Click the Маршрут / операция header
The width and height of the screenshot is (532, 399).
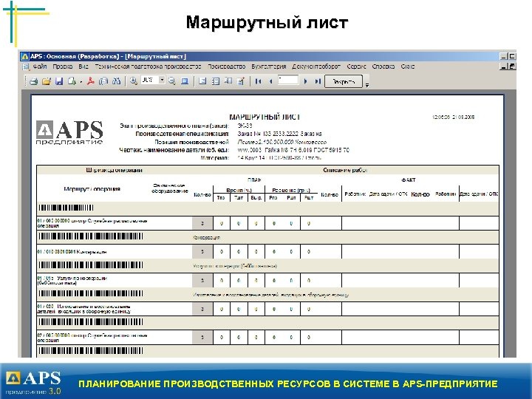pyautogui.click(x=92, y=188)
